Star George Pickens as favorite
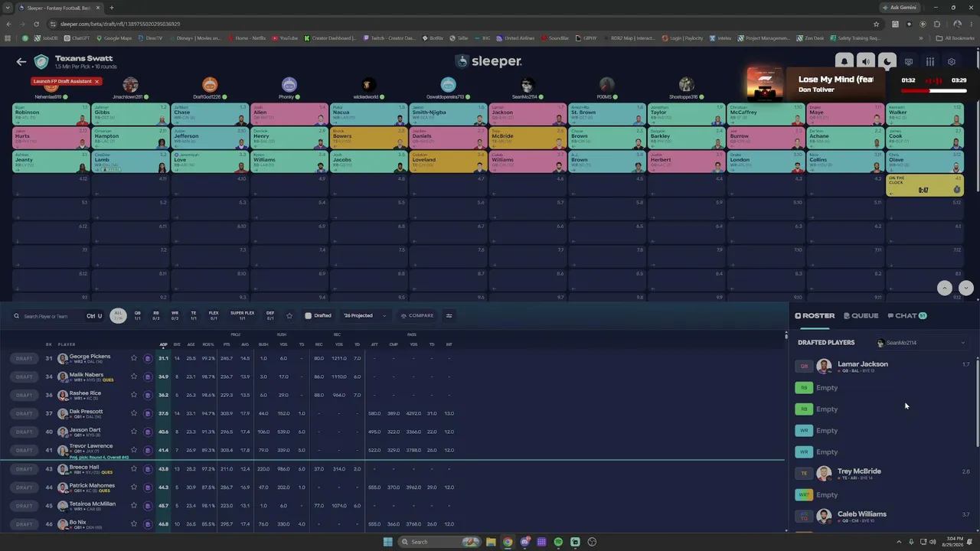This screenshot has width=980, height=551. tap(134, 357)
